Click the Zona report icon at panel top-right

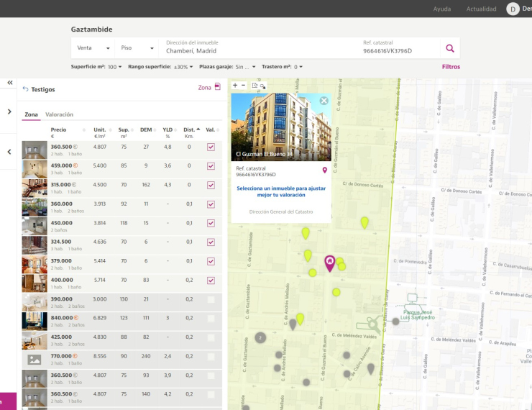click(217, 87)
